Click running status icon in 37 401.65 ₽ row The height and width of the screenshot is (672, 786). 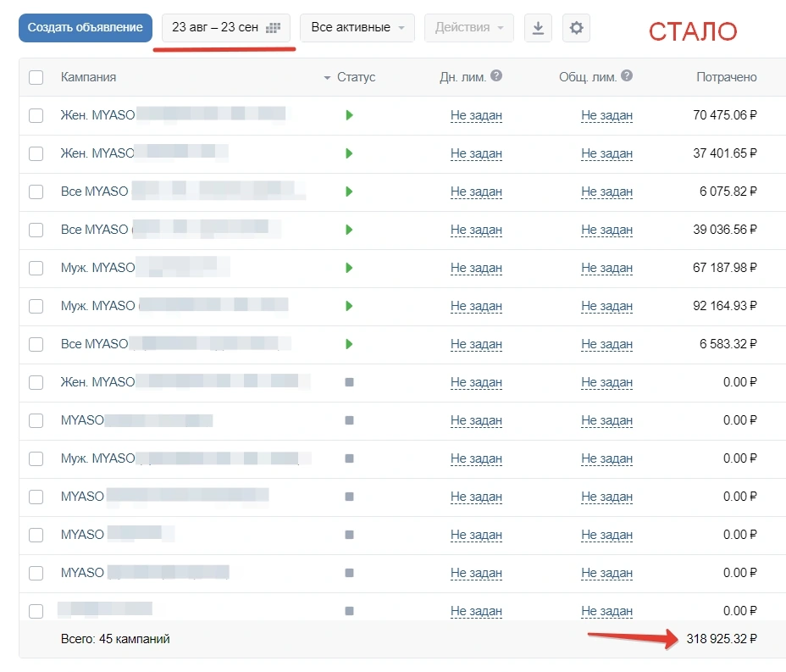point(350,153)
